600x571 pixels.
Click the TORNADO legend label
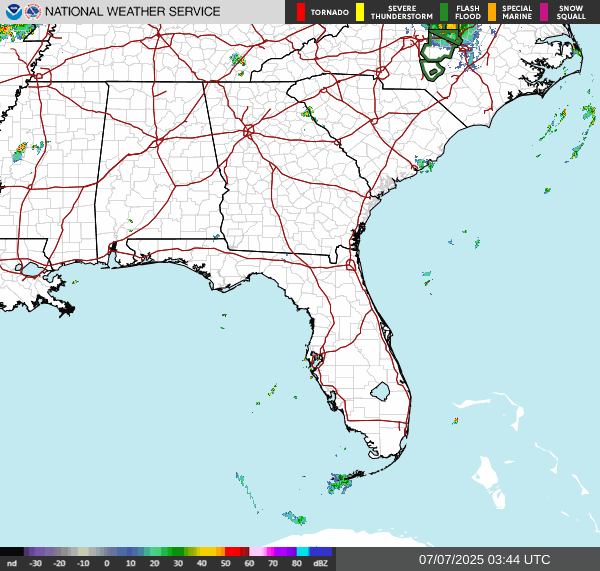(329, 13)
